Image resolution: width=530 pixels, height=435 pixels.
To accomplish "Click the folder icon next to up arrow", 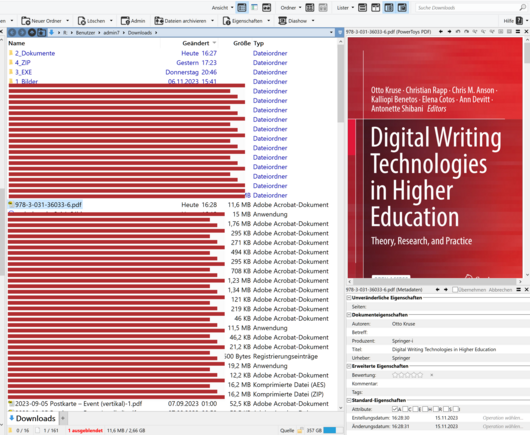I will coord(42,32).
